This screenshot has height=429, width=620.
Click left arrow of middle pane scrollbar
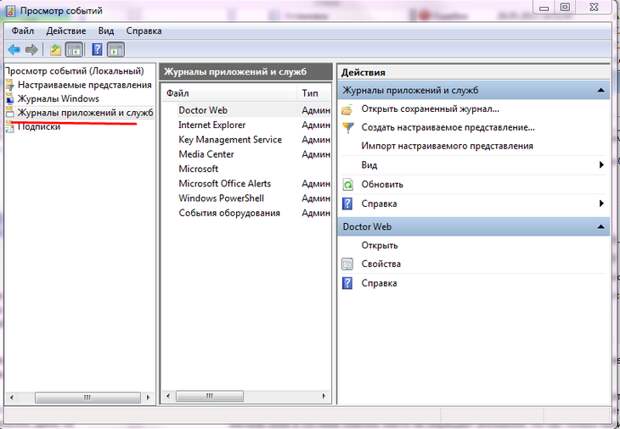pyautogui.click(x=168, y=396)
